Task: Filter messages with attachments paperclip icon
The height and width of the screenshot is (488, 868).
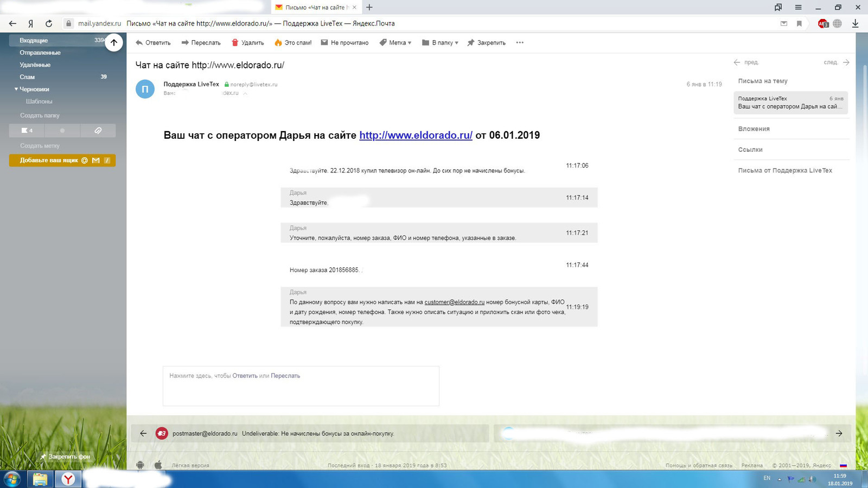Action: [98, 131]
